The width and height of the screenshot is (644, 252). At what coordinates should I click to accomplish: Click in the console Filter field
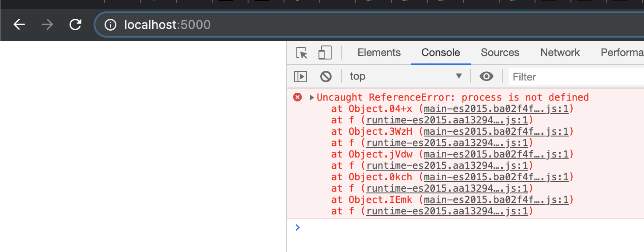click(547, 77)
